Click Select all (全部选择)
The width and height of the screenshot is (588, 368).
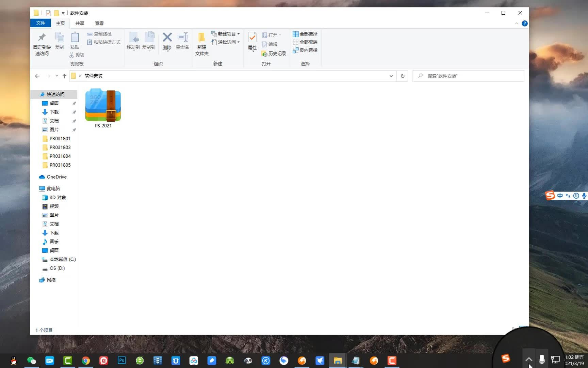tap(305, 34)
